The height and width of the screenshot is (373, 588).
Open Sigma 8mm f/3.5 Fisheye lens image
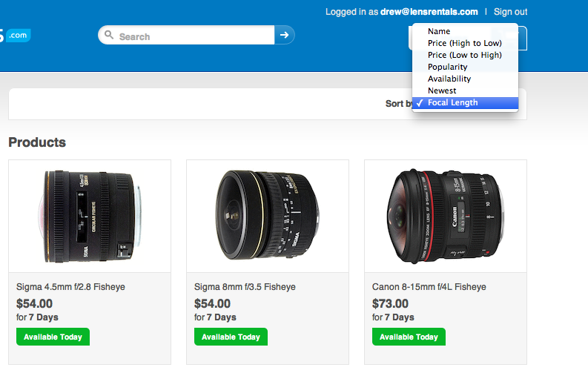pyautogui.click(x=268, y=216)
